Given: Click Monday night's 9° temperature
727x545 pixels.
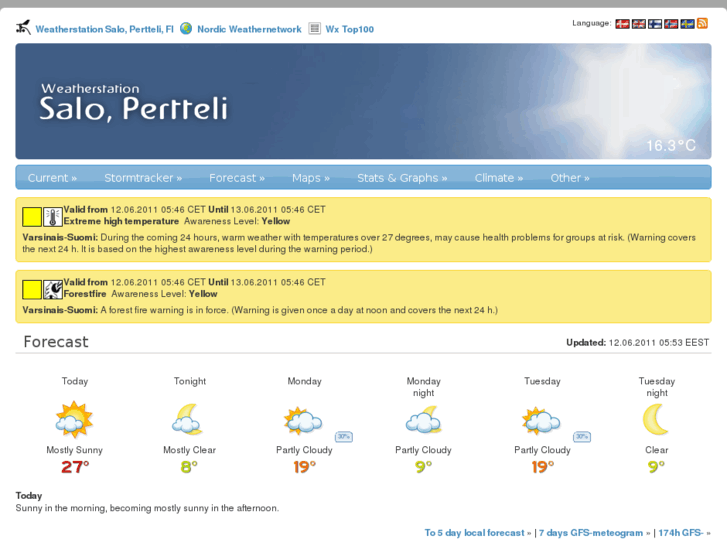Looking at the screenshot, I should 423,467.
